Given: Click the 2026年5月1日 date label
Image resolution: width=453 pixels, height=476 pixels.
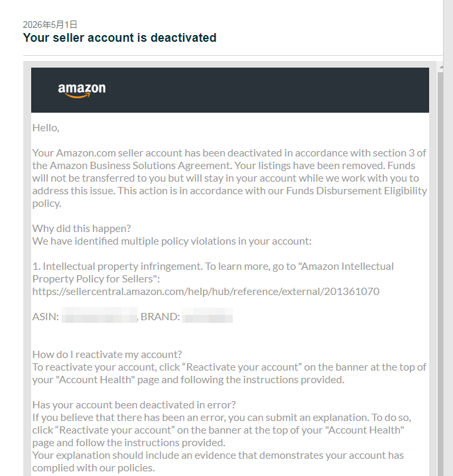Looking at the screenshot, I should pos(50,25).
